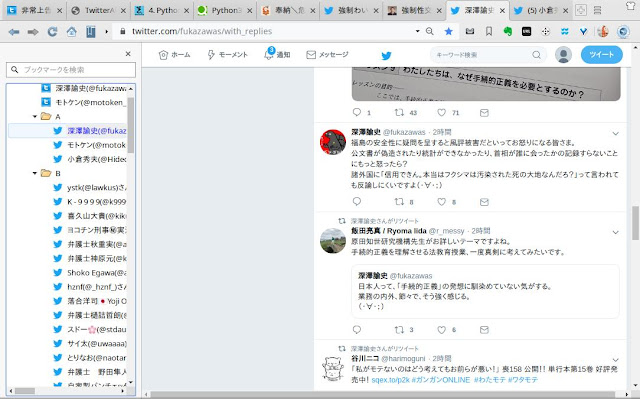Switch to the 4. Pytho tab
Image resolution: width=640 pixels, height=399 pixels.
coord(162,11)
